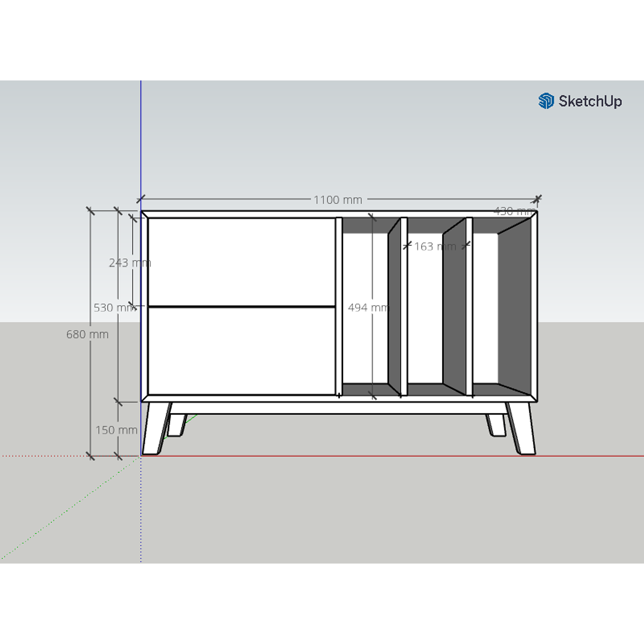Select the rear left cabinet leg

click(177, 425)
